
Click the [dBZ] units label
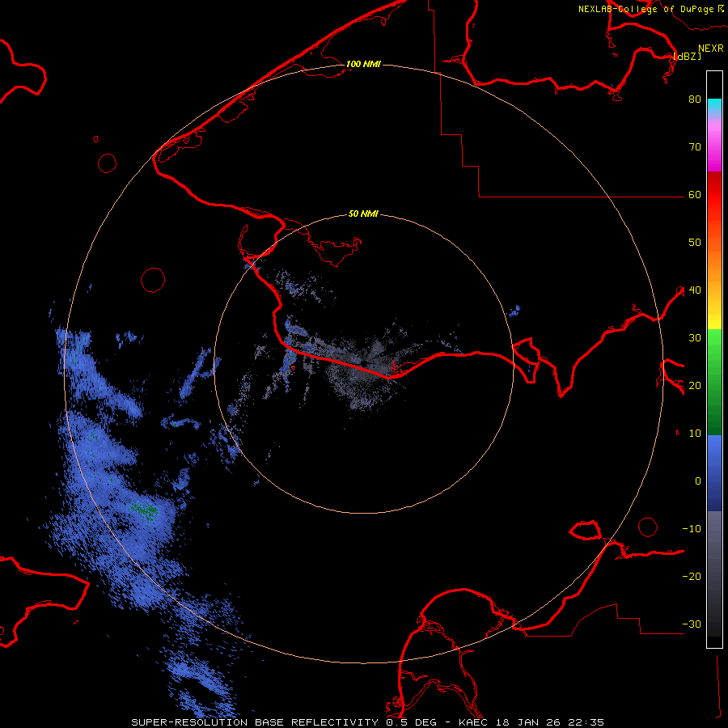click(687, 56)
